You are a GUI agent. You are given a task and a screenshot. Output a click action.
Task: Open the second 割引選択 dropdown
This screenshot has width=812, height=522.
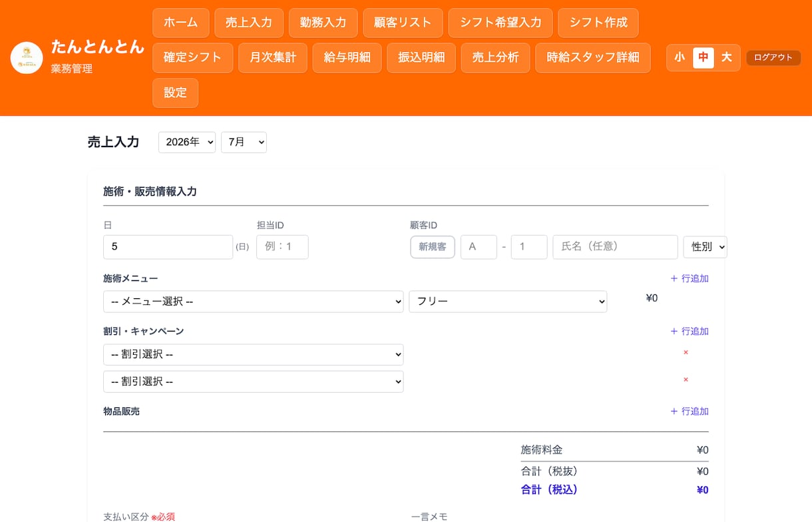254,382
